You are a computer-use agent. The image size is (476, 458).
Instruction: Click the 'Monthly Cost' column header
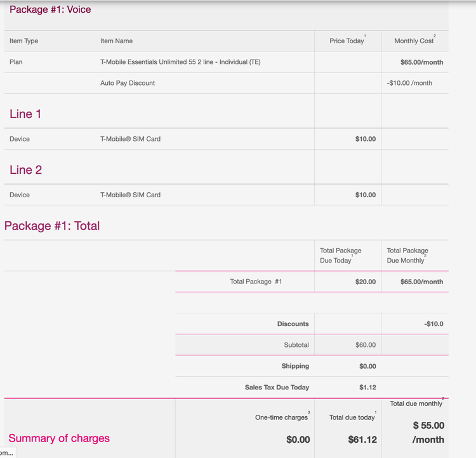pyautogui.click(x=414, y=41)
